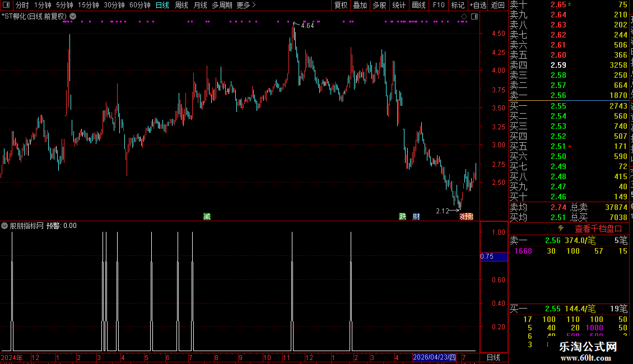This screenshot has height=364, width=633.
Task: Click 买三 volume 740
Action: (621, 126)
